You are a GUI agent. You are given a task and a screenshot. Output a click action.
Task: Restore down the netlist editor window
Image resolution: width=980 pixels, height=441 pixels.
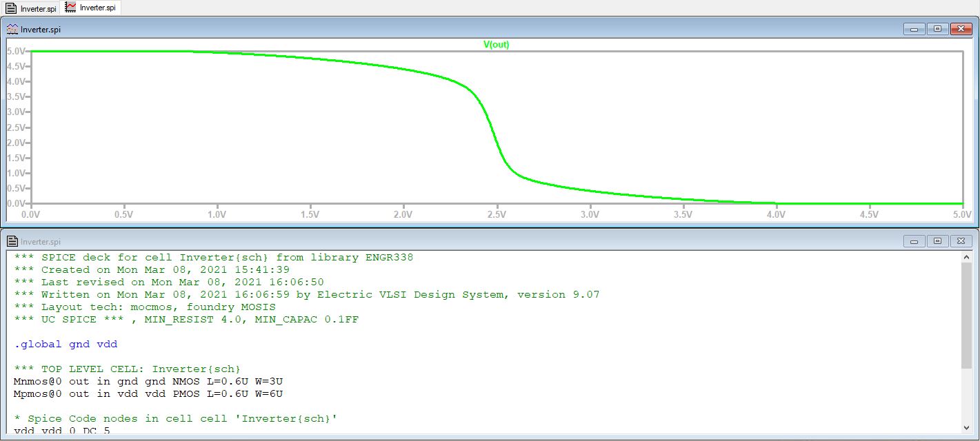point(937,241)
